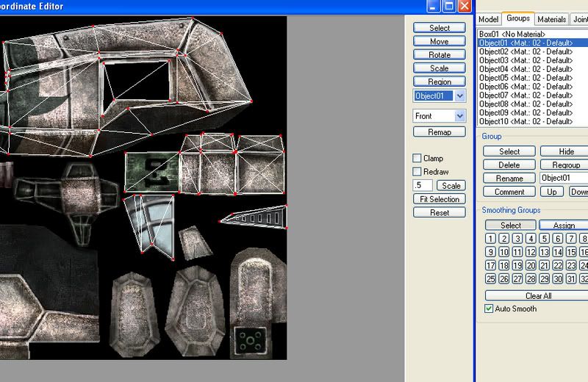Select Object04 in the groups list
588x382 pixels.
[532, 69]
